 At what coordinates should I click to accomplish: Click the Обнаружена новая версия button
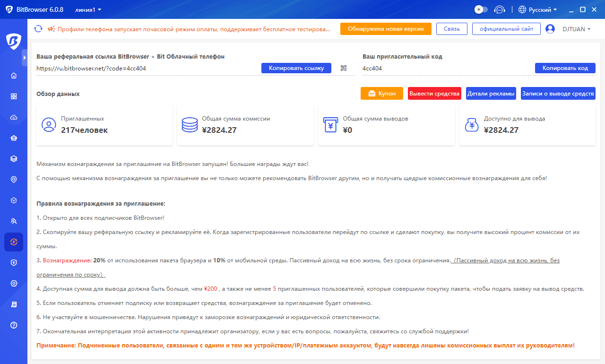tap(386, 29)
